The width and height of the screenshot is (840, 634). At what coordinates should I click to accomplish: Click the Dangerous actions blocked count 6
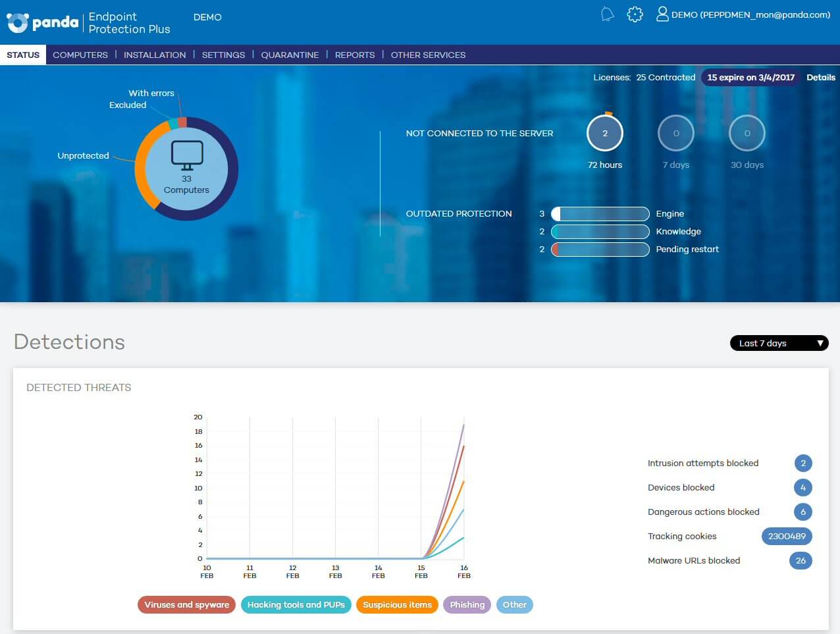(x=803, y=512)
